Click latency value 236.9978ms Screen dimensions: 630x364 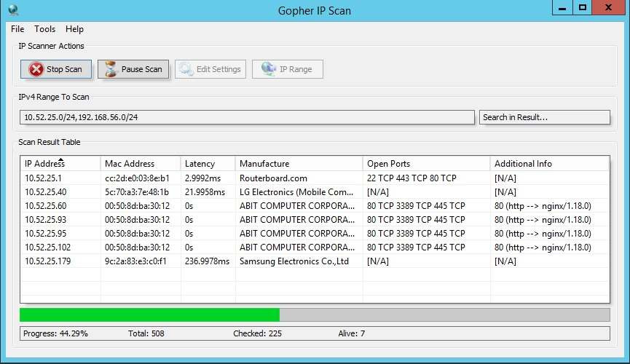(207, 261)
